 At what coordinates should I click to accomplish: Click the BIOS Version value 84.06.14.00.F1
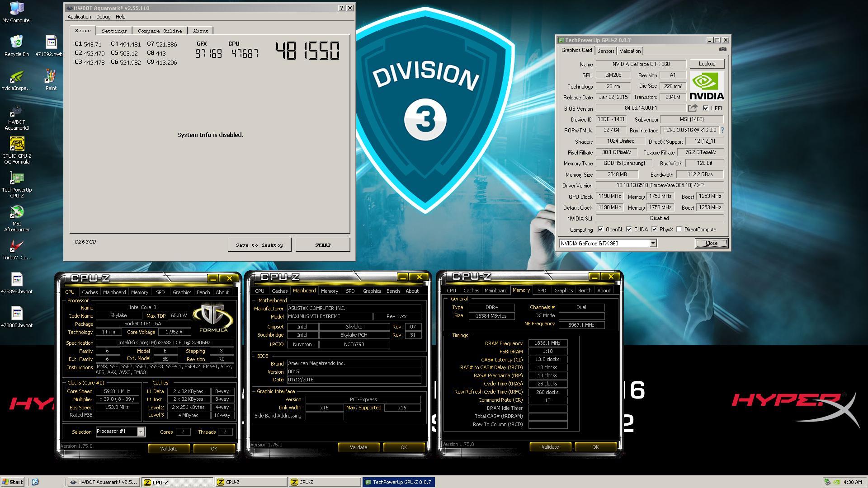pos(641,108)
